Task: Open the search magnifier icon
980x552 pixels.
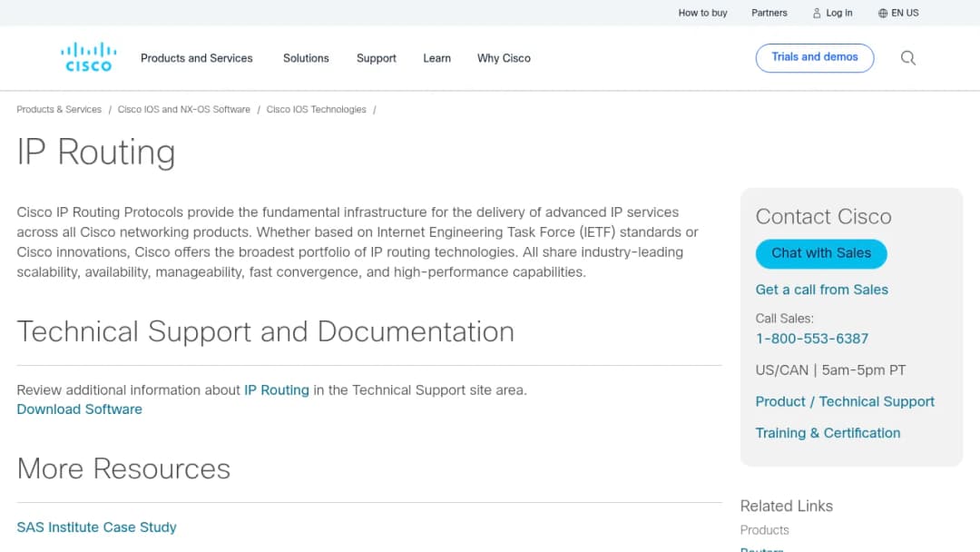Action: click(x=908, y=58)
